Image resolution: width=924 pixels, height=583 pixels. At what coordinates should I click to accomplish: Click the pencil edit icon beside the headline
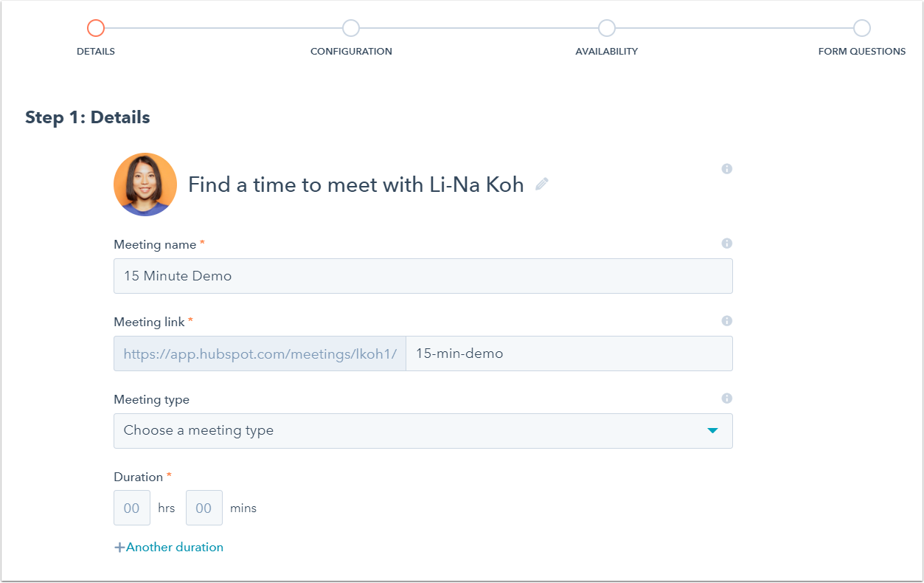click(x=542, y=184)
